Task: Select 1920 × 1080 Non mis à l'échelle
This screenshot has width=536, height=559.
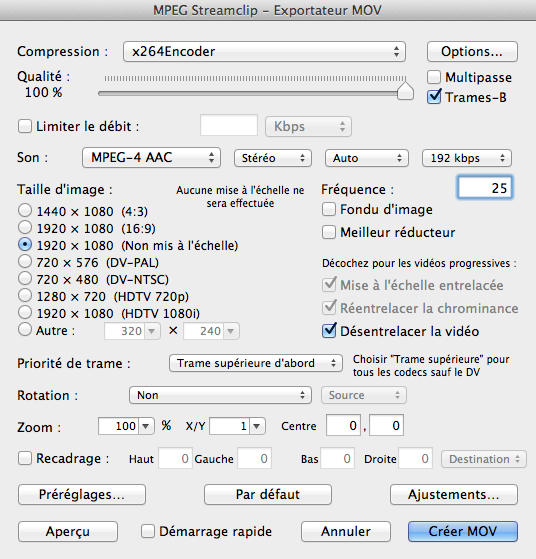Action: 25,245
